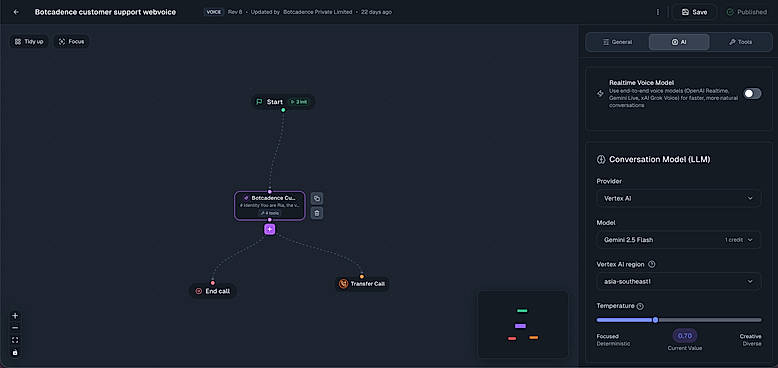Add a node with the purple plus button
The height and width of the screenshot is (368, 778).
click(x=269, y=229)
